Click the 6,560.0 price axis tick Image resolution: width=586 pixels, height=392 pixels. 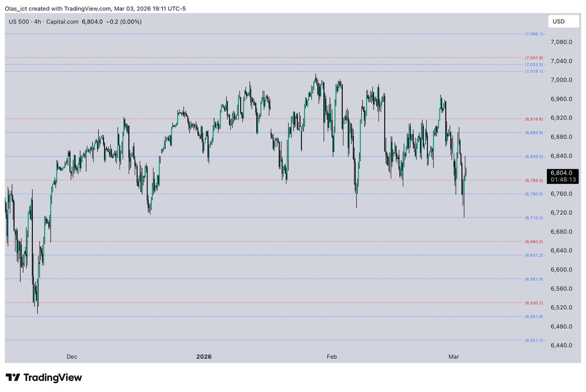(561, 289)
